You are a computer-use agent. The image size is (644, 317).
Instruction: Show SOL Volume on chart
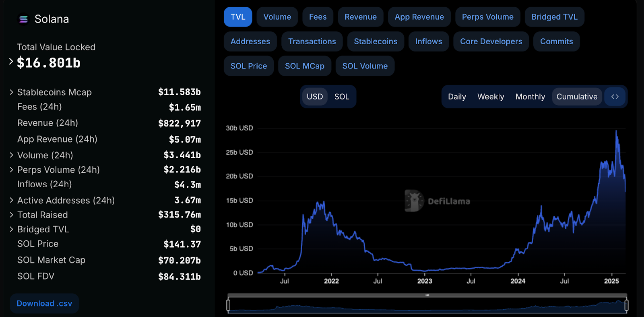[365, 66]
